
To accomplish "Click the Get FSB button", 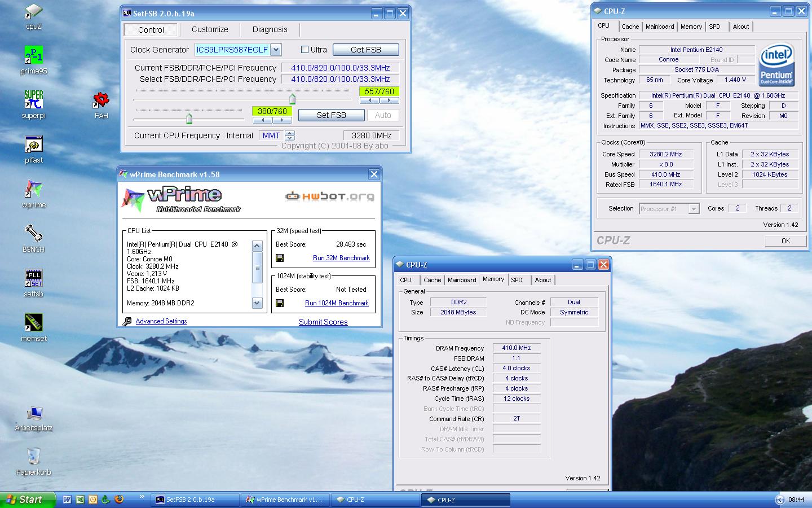I will tap(365, 50).
